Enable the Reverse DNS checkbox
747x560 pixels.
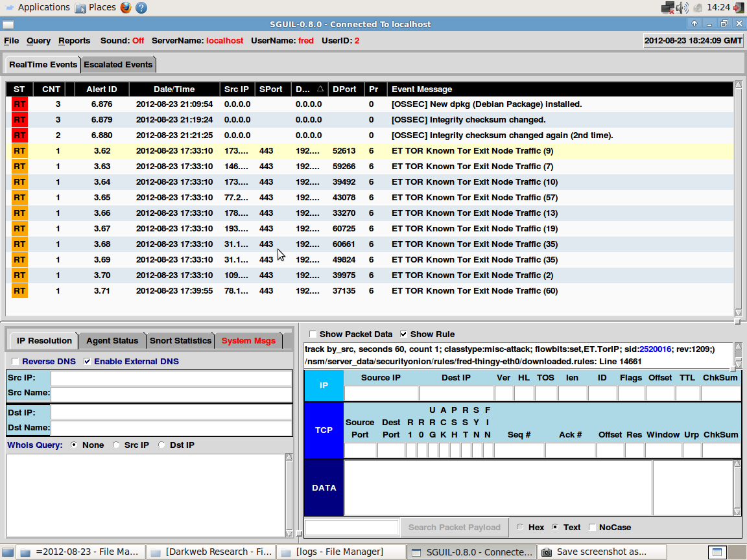16,362
